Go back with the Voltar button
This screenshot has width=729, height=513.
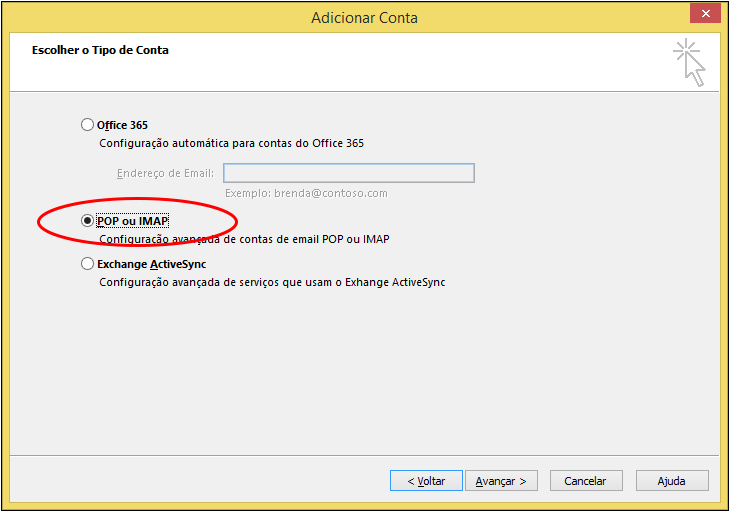coord(426,481)
